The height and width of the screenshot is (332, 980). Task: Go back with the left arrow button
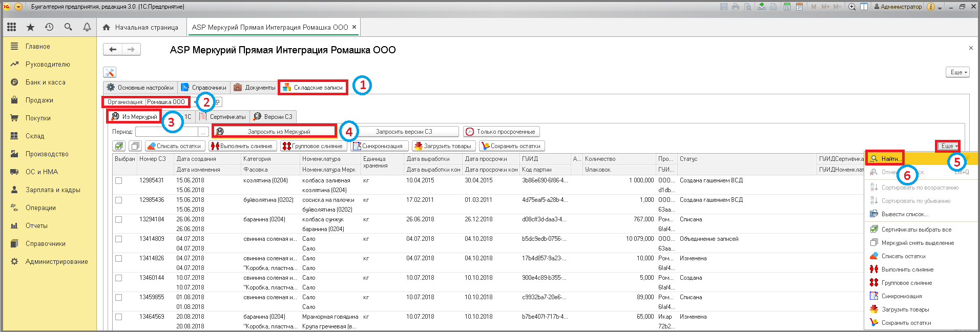(x=113, y=50)
